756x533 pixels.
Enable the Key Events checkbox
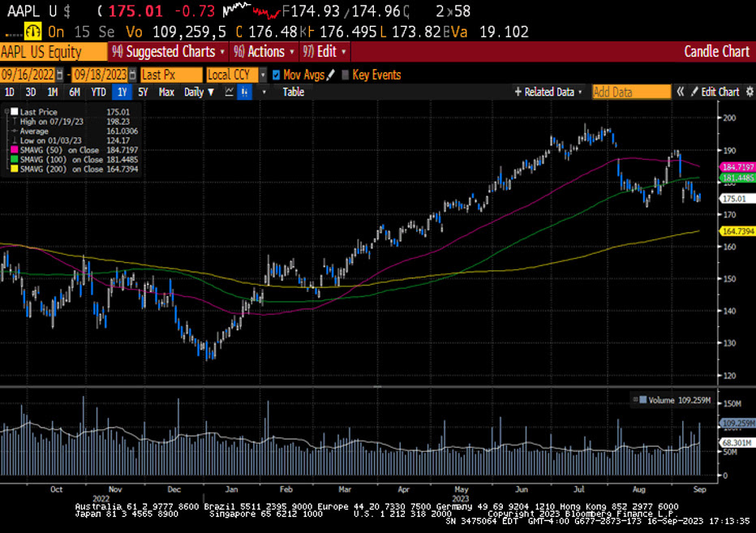point(346,75)
